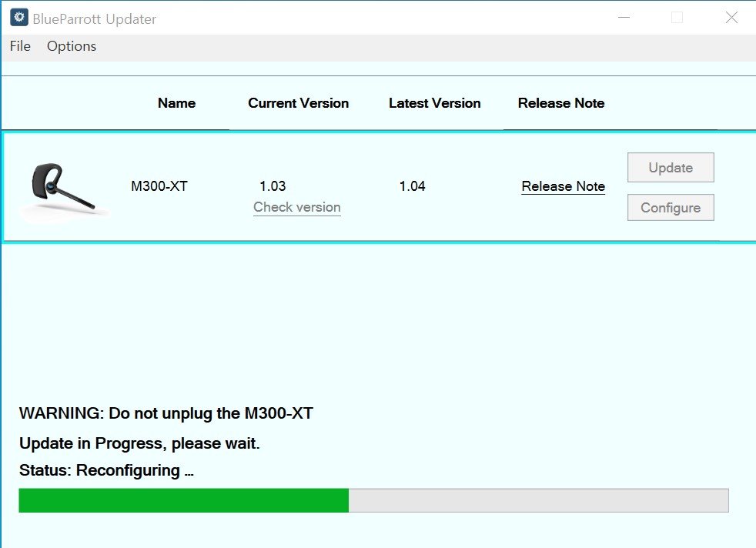Select the M300-XT device name
Viewport: 756px width, 548px height.
(159, 186)
